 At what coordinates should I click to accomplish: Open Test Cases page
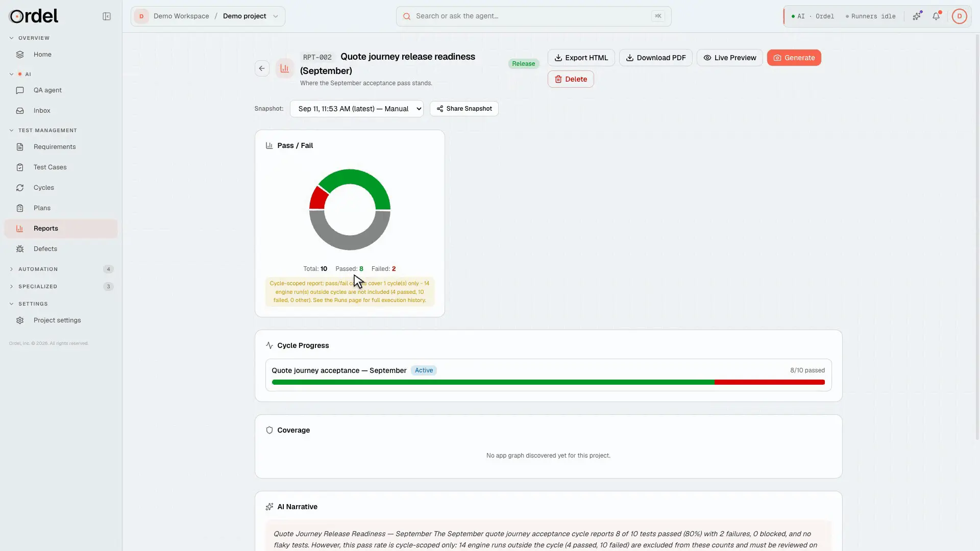[x=61, y=167]
